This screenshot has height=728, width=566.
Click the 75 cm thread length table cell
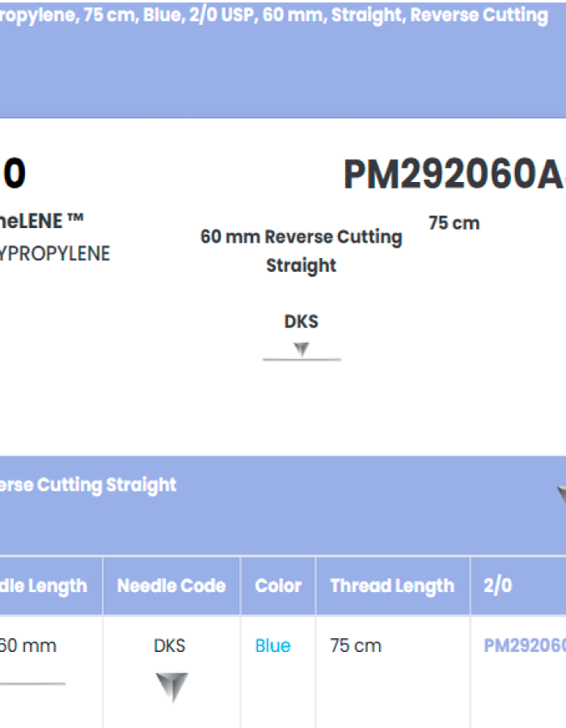tap(356, 645)
